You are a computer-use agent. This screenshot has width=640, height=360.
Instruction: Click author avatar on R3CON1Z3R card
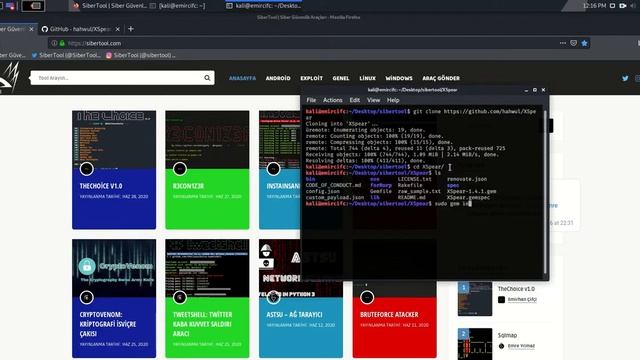coord(180,169)
